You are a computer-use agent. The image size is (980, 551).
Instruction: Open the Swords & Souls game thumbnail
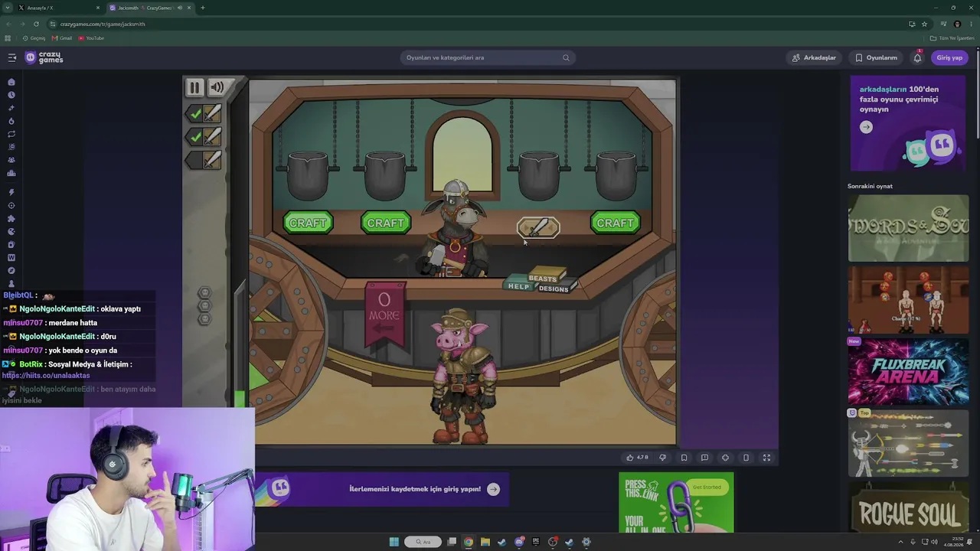[908, 228]
